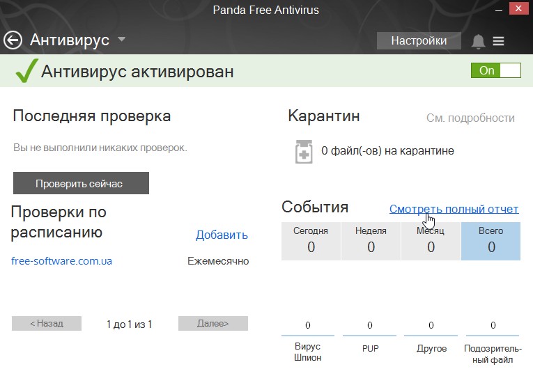Close the Panda Free Antivirus window

518,9
